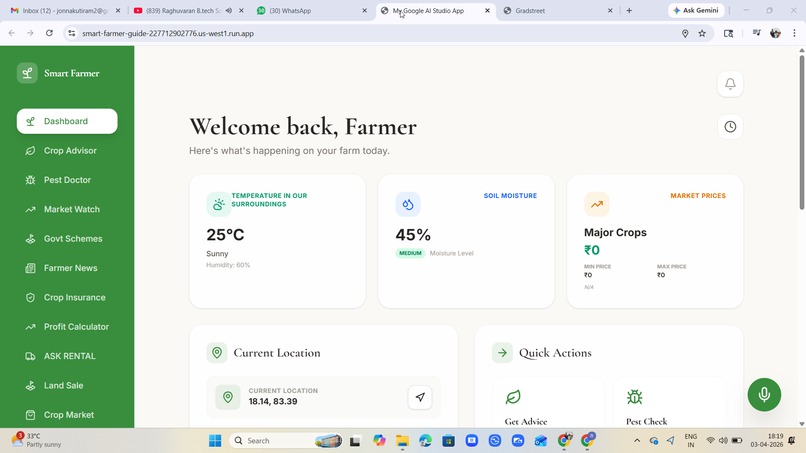Open the Profit Calculator
The height and width of the screenshot is (453, 806).
67,327
